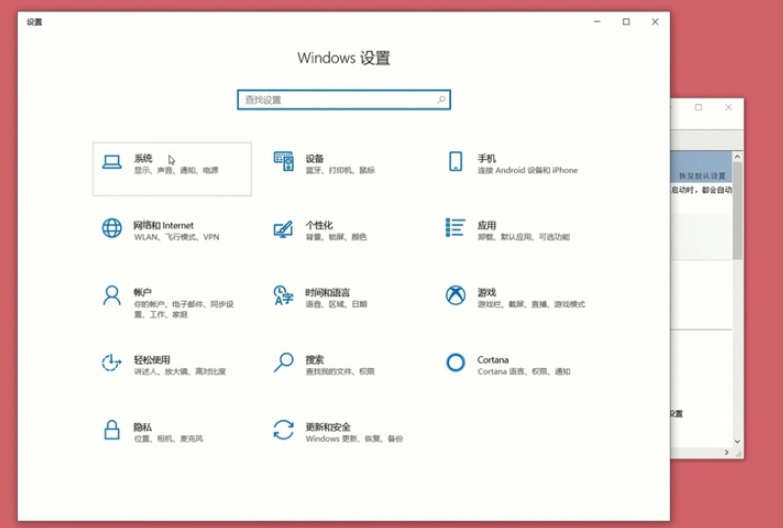Click right scroll arrow in background window
Screen dimensions: 783x528
727,453
